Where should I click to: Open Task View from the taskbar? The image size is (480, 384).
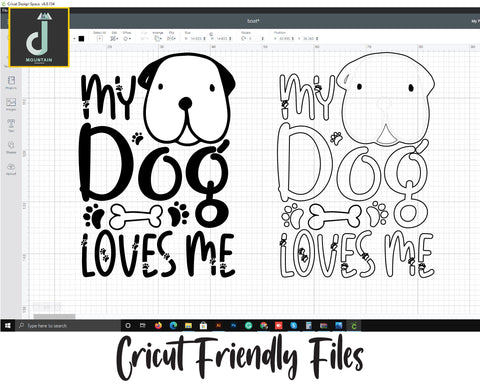pyautogui.click(x=143, y=326)
